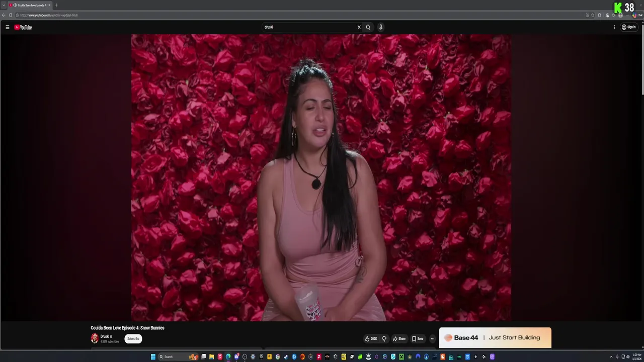644x362 pixels.
Task: Show hidden system tray icons
Action: point(611,357)
